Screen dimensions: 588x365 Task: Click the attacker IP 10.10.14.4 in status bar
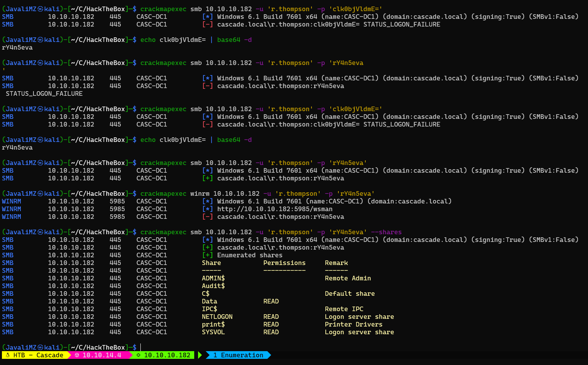pos(102,355)
